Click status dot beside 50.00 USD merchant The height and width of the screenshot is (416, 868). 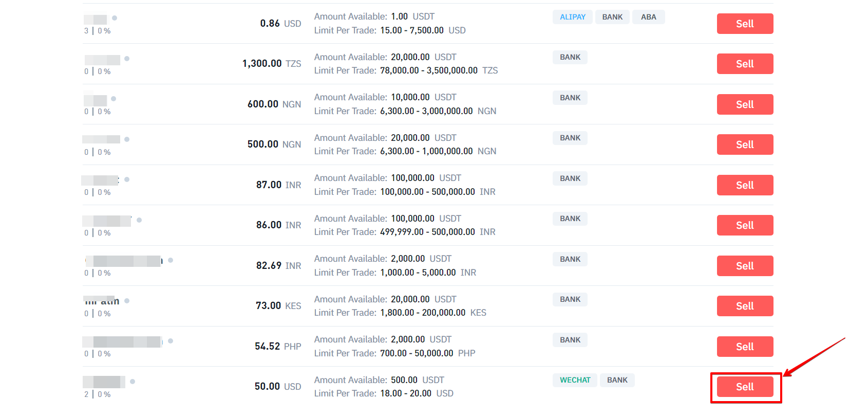tap(133, 382)
